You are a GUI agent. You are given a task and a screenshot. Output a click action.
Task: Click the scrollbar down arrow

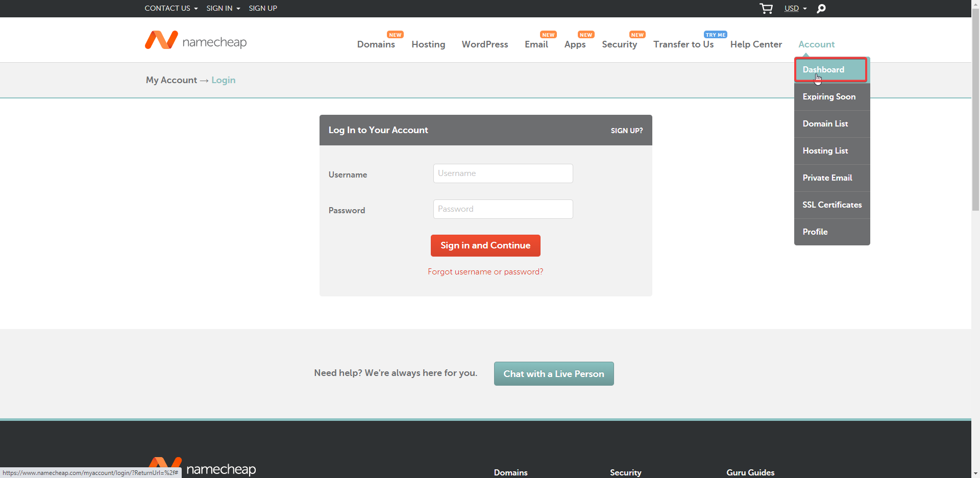(x=975, y=474)
